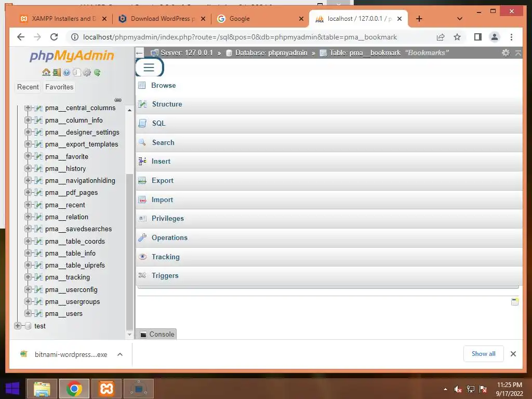
Task: Switch to Google browser tab
Action: tap(260, 19)
